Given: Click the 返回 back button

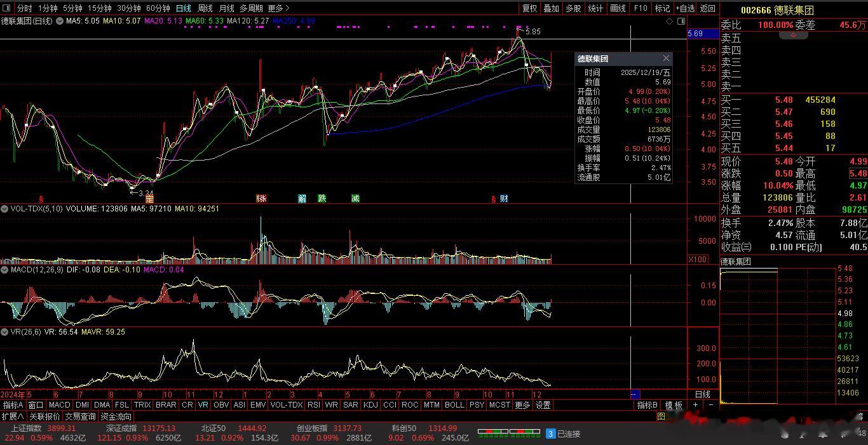Looking at the screenshot, I should [707, 8].
